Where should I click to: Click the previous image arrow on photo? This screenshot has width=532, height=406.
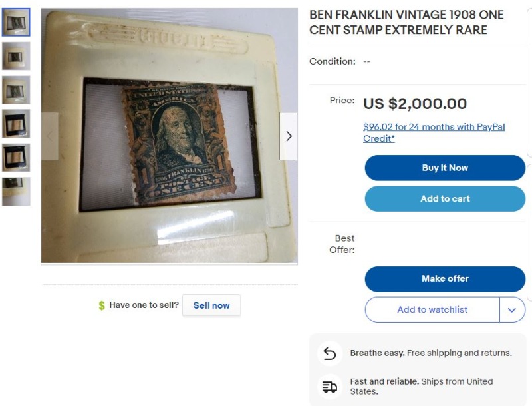pos(50,136)
